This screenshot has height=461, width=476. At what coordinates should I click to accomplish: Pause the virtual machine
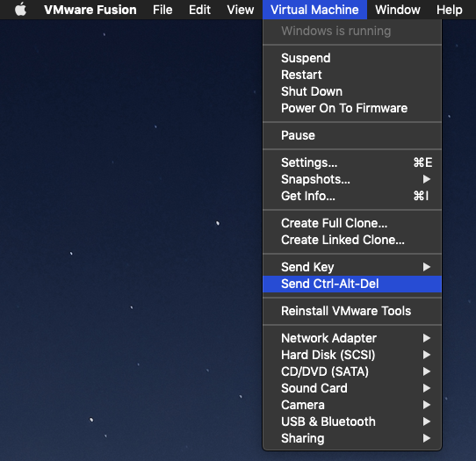pos(352,135)
